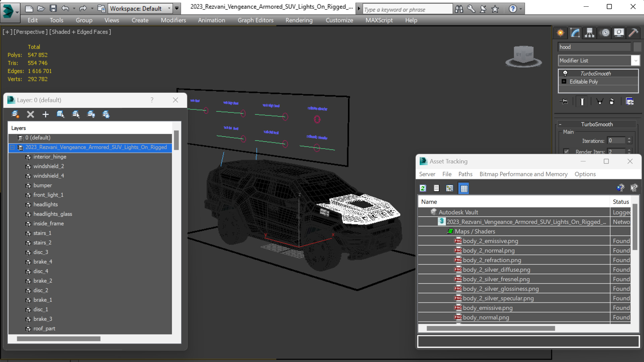Click the Undo arrow icon
The height and width of the screenshot is (362, 644).
[x=65, y=8]
